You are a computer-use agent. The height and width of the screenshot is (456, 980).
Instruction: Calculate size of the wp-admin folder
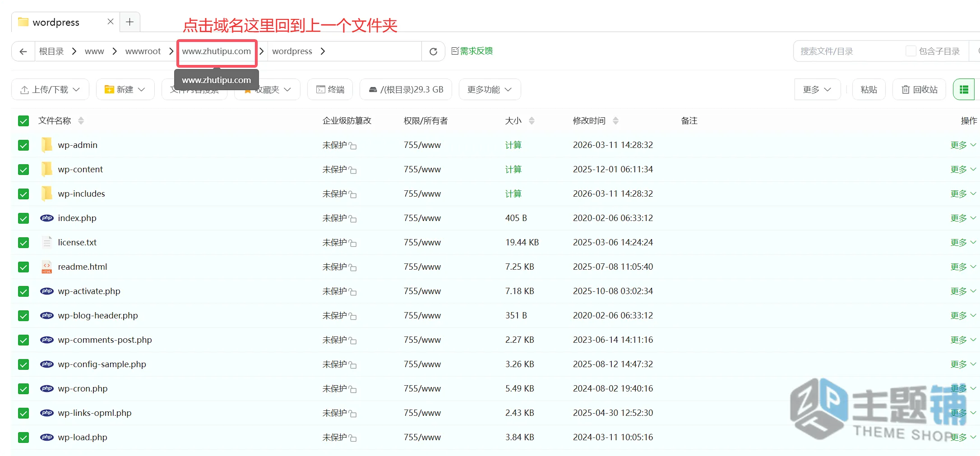click(x=513, y=145)
